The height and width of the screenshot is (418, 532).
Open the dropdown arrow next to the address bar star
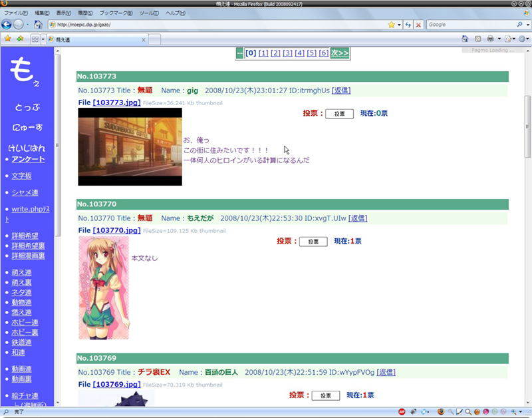click(399, 25)
